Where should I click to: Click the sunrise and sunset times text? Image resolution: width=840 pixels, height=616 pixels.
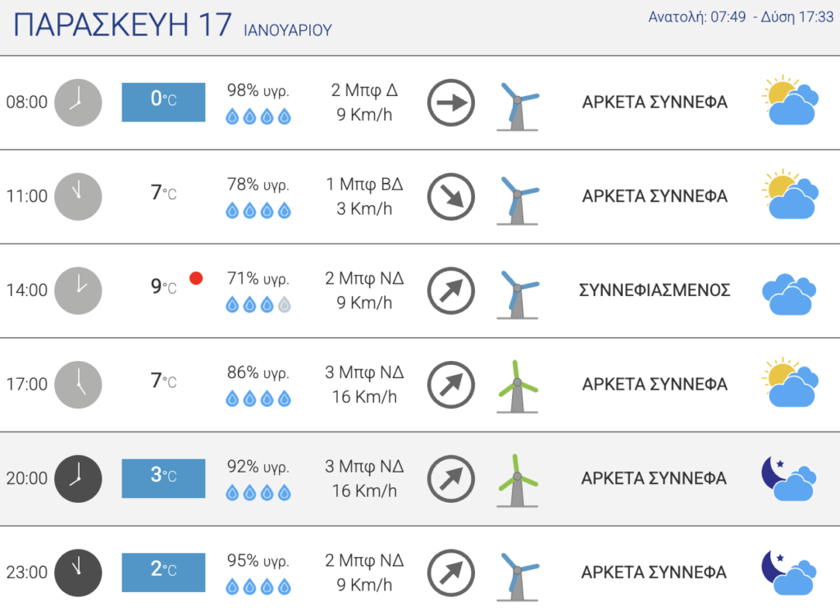coord(741,17)
